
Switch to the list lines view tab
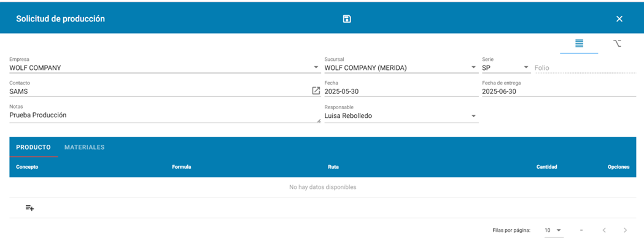click(579, 43)
